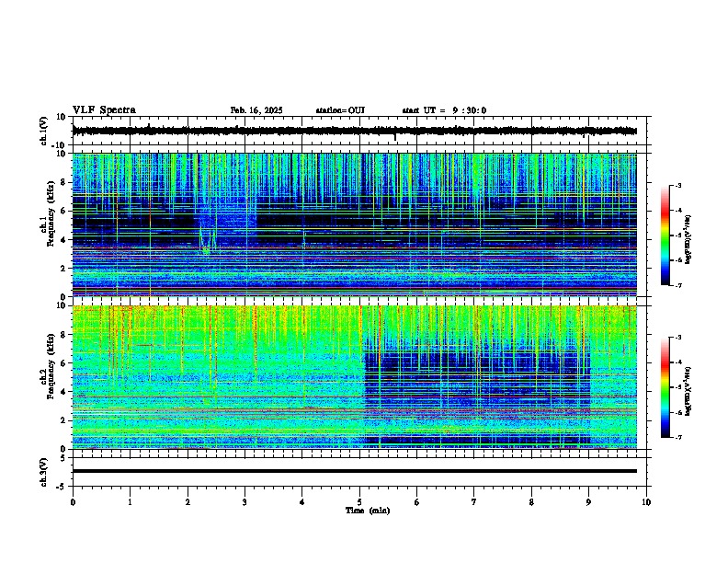Click the ch.2 spectrogram panel
The height and width of the screenshot is (563, 728).
pyautogui.click(x=355, y=377)
